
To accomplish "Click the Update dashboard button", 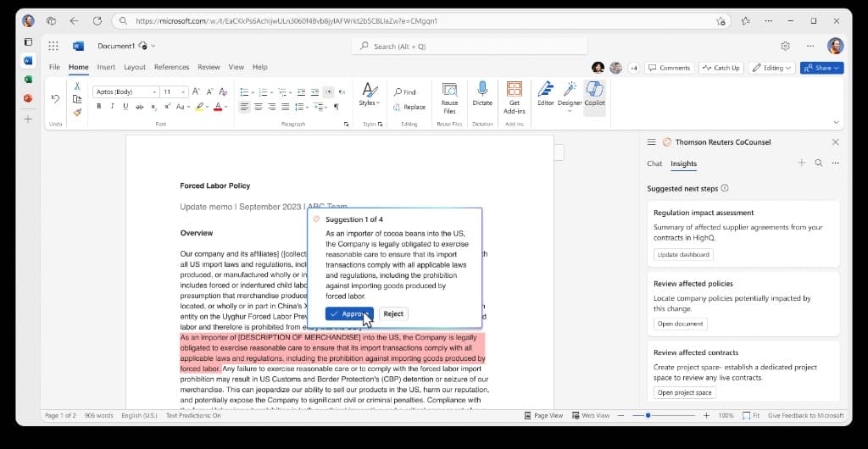I will 683,254.
